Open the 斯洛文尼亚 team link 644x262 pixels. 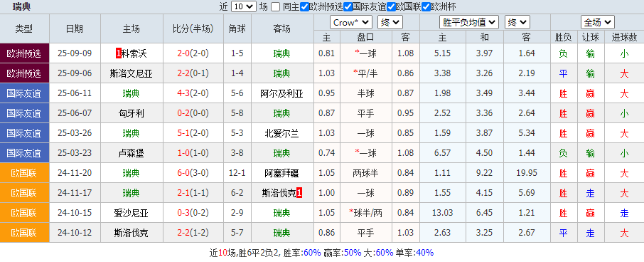132,73
